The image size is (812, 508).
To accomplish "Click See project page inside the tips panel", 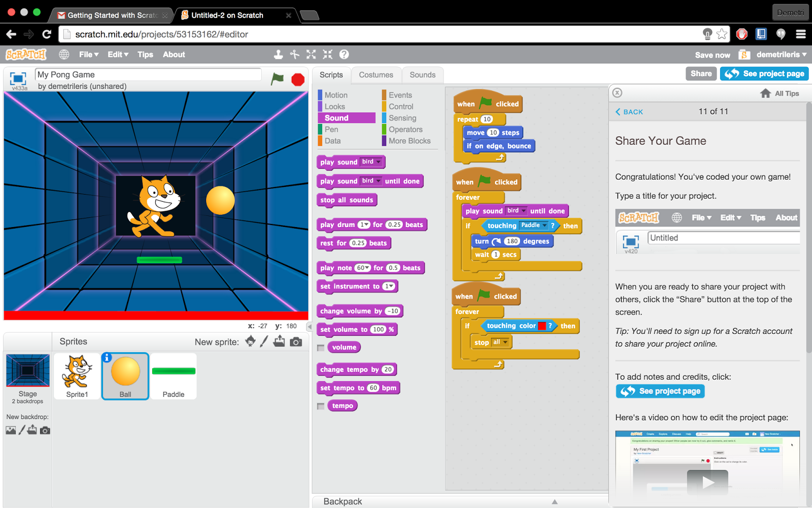I will coord(660,391).
